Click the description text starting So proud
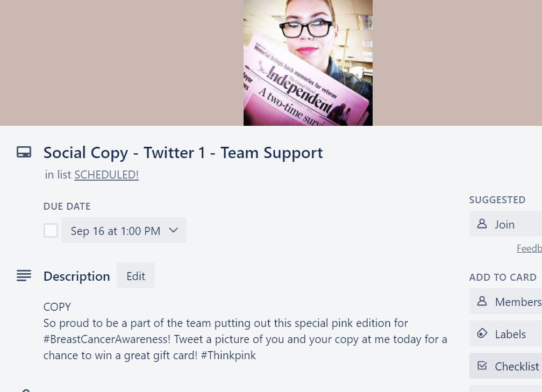This screenshot has width=542, height=392. click(245, 339)
